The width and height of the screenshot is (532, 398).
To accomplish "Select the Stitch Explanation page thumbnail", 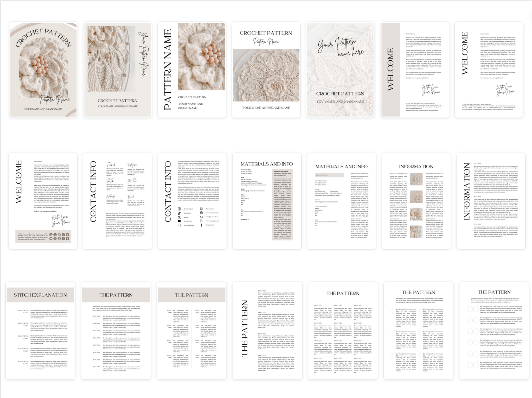I will [40, 331].
